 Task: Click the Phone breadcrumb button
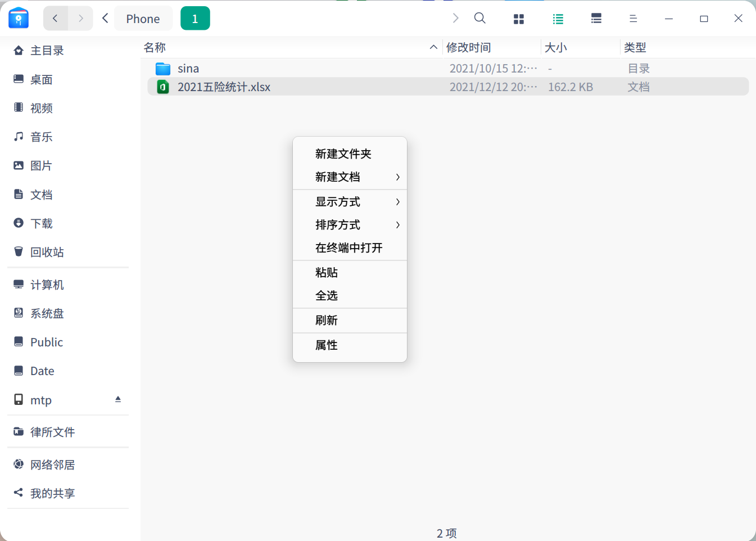tap(143, 19)
